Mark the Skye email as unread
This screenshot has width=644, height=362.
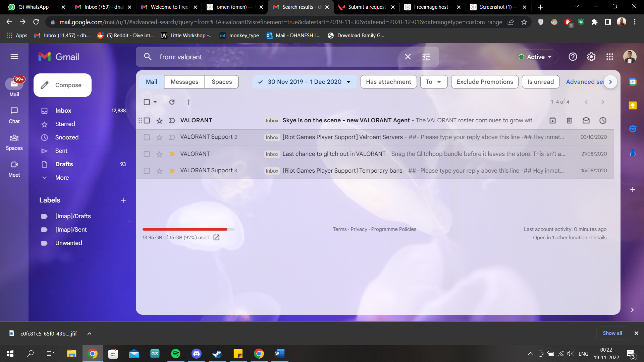pos(586,120)
